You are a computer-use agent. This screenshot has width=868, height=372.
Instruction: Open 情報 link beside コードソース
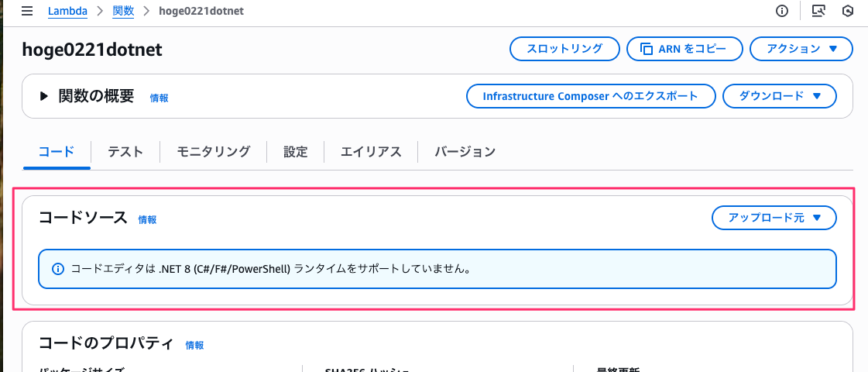pyautogui.click(x=147, y=219)
